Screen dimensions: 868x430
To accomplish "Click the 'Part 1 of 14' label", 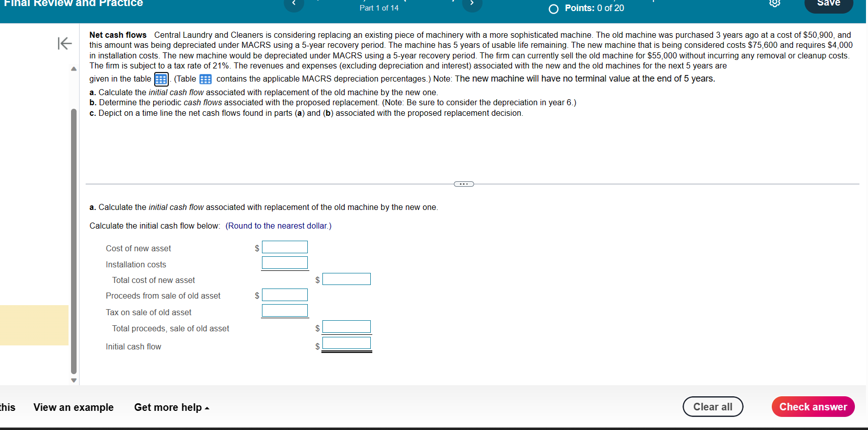I will (x=379, y=8).
